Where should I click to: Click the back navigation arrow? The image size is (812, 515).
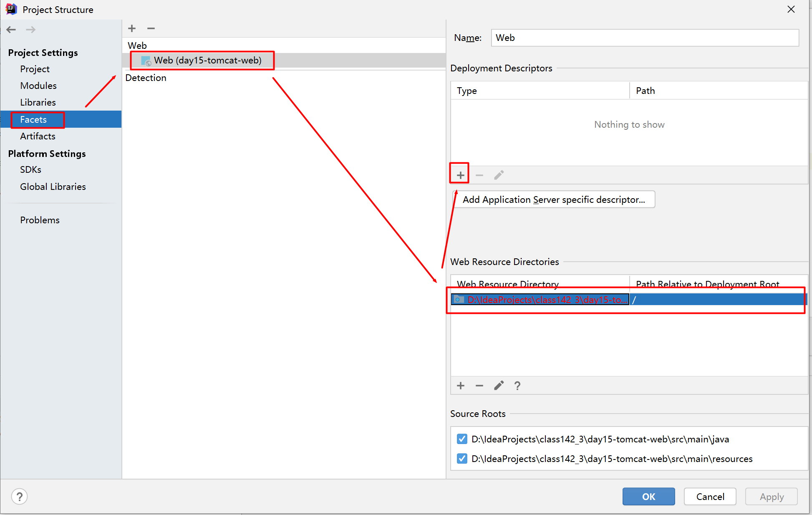coord(11,30)
